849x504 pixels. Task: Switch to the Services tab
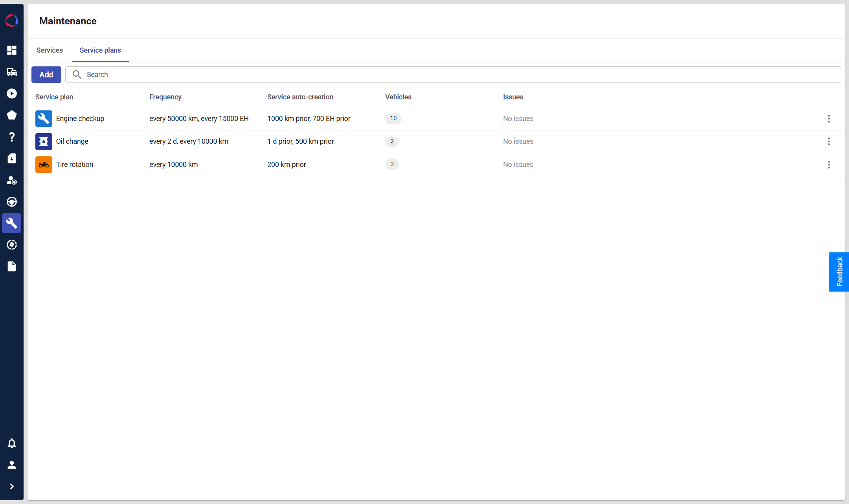(50, 50)
